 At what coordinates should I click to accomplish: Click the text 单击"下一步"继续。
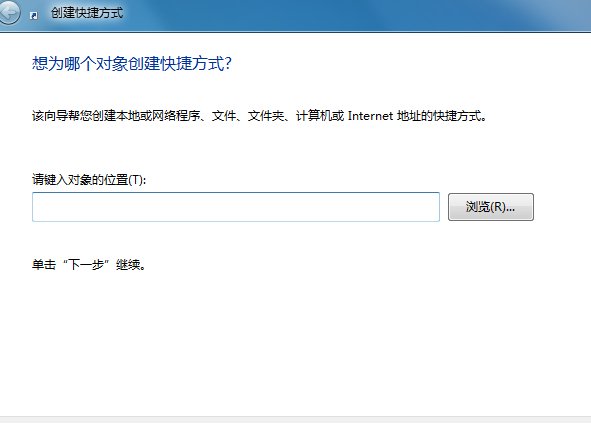(89, 265)
